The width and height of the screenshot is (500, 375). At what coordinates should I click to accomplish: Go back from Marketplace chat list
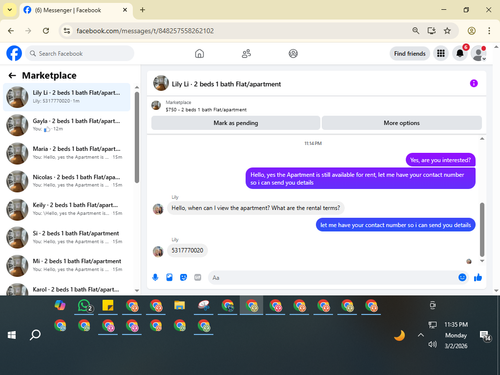pyautogui.click(x=12, y=76)
